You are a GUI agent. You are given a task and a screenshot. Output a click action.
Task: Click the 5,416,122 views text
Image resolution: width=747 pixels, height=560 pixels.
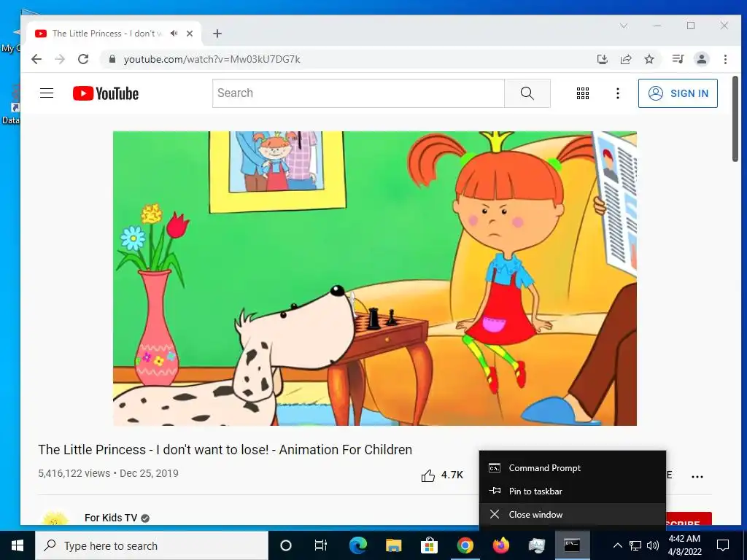tap(74, 474)
